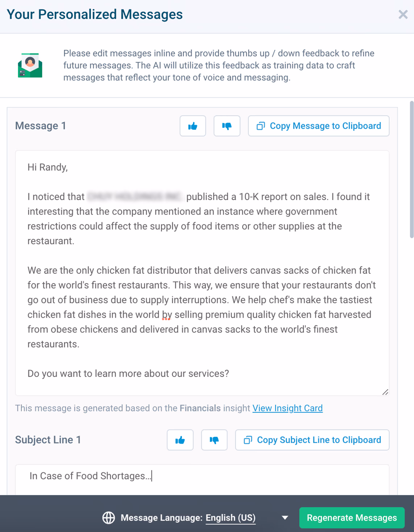Regenerate the messages
Image resolution: width=414 pixels, height=532 pixels.
tap(352, 518)
